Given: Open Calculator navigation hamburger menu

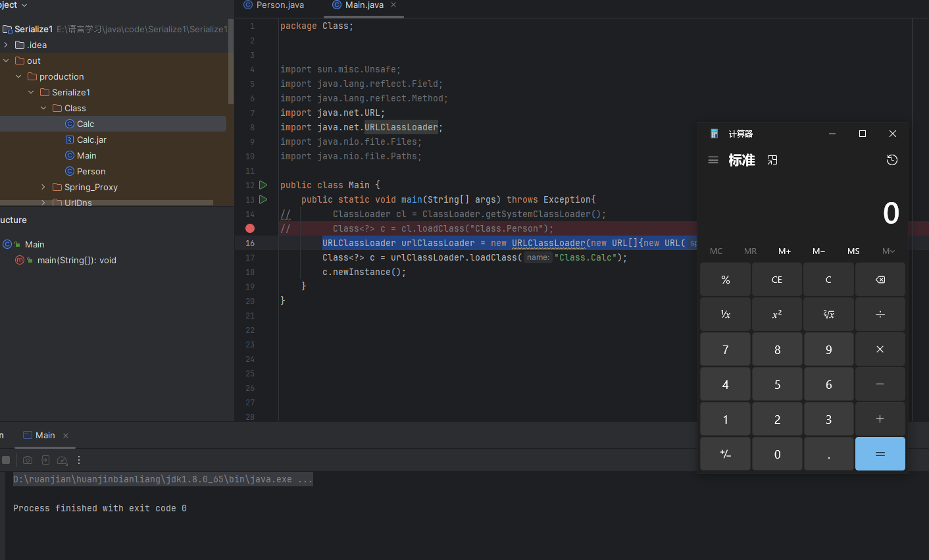Looking at the screenshot, I should (713, 160).
